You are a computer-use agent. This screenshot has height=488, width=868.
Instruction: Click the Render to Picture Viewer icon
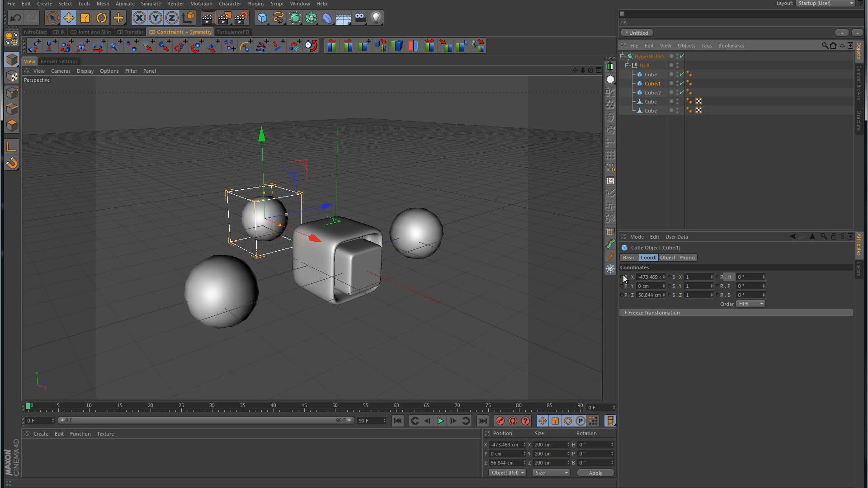(224, 18)
